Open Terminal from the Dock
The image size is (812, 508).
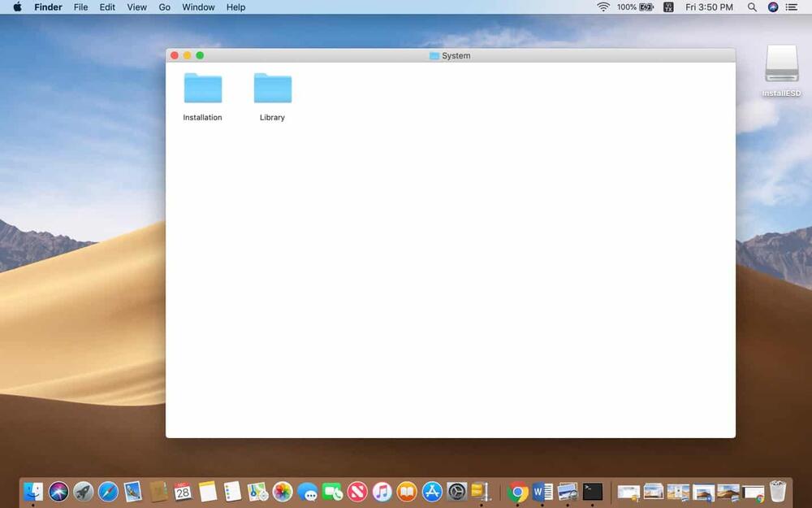[x=593, y=491]
